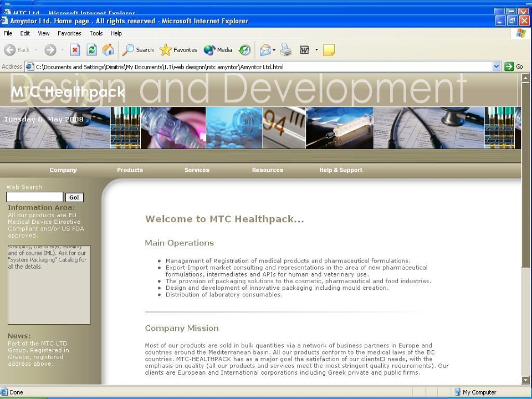The height and width of the screenshot is (399, 532).
Task: Open the Search toolbar button
Action: pyautogui.click(x=138, y=50)
